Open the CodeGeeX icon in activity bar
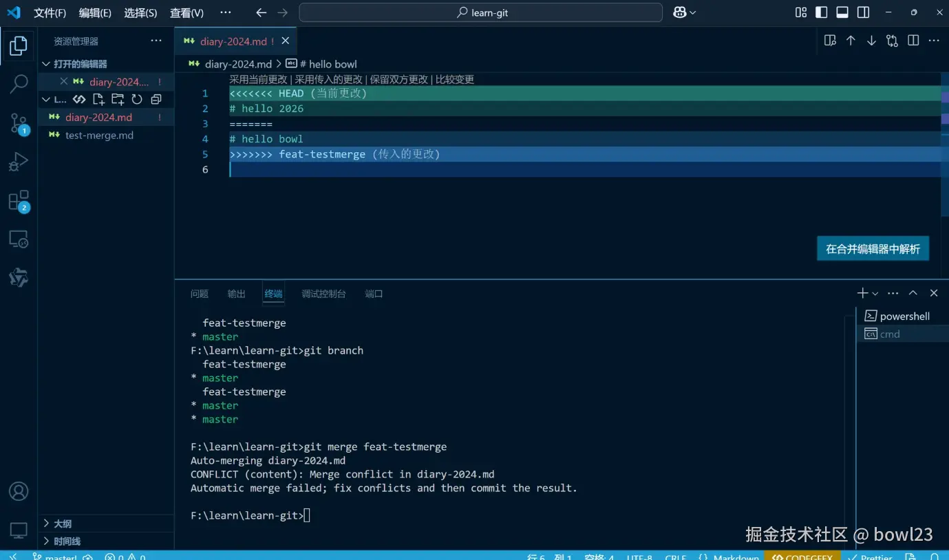 [x=19, y=278]
